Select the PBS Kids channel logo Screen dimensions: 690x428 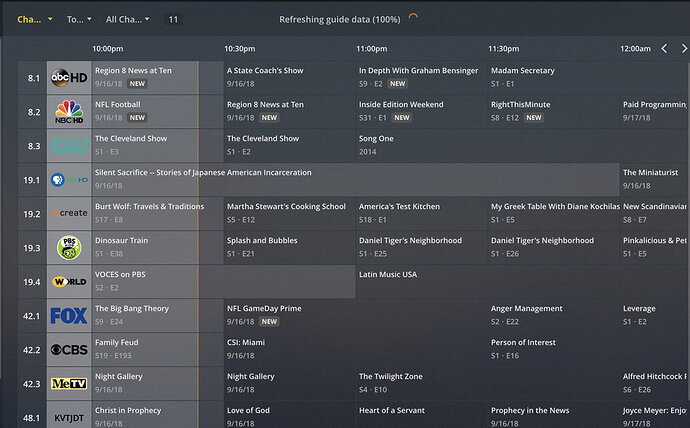(x=69, y=248)
